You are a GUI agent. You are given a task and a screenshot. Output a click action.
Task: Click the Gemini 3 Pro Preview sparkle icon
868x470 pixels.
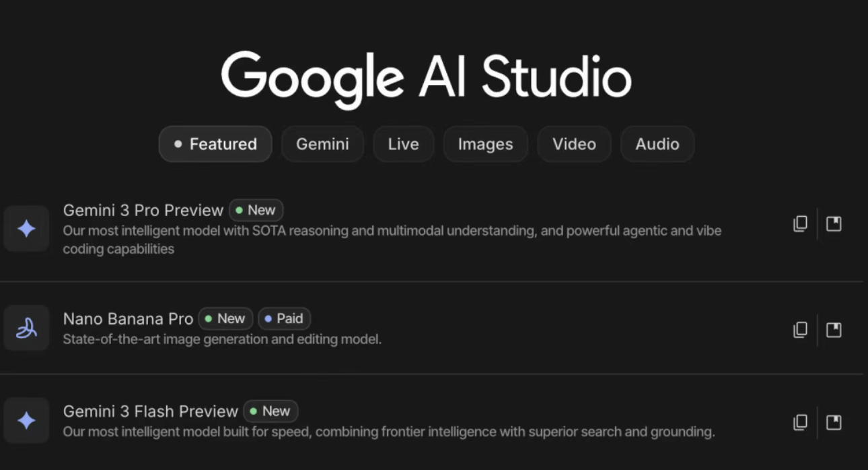pos(26,229)
